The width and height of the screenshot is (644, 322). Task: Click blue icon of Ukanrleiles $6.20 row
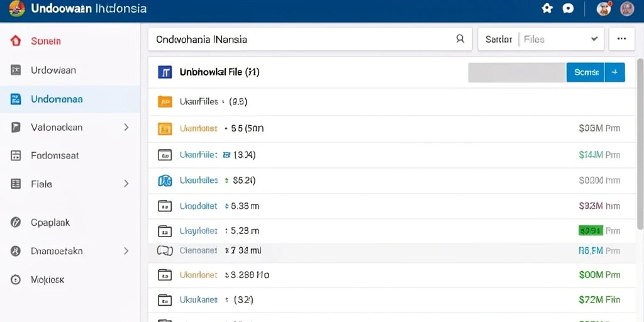pyautogui.click(x=165, y=180)
